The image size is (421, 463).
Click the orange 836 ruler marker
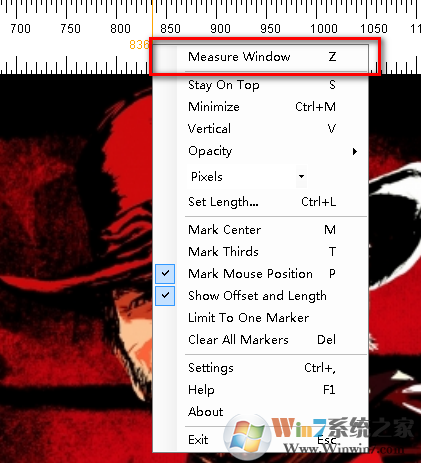pyautogui.click(x=139, y=45)
